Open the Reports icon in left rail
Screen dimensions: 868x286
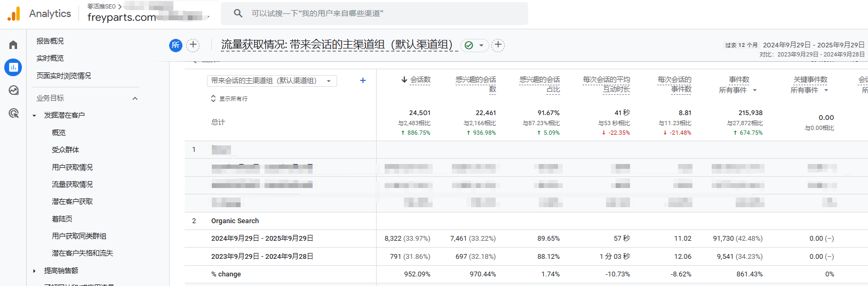(13, 67)
